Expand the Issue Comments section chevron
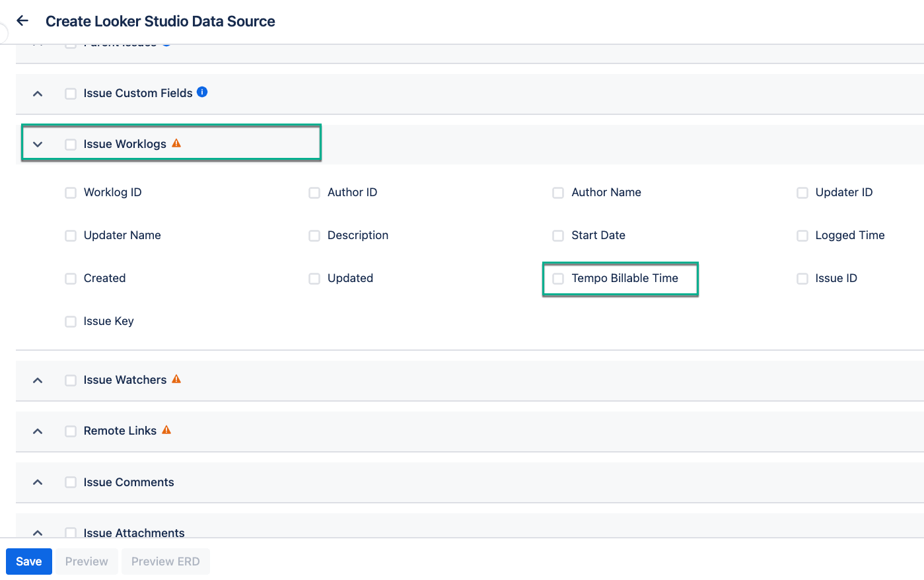924x580 pixels. click(x=38, y=483)
